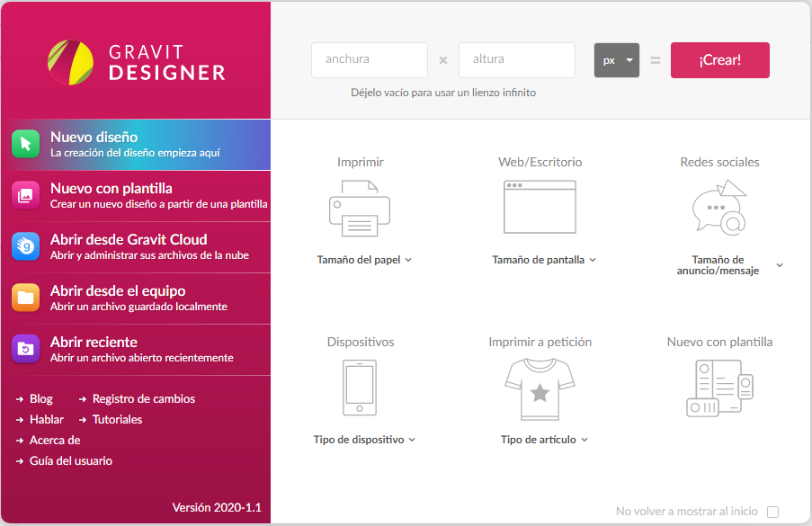Click the Dispositivos category heading

[x=361, y=342]
